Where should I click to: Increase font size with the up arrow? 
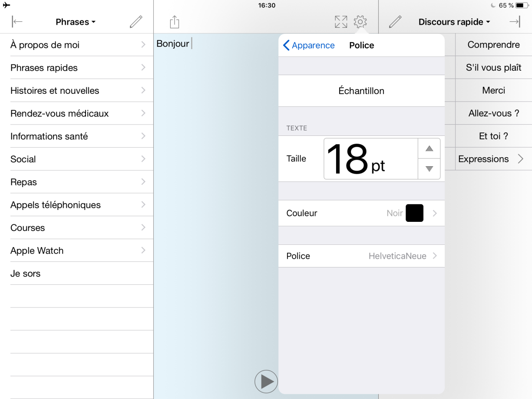pyautogui.click(x=429, y=148)
